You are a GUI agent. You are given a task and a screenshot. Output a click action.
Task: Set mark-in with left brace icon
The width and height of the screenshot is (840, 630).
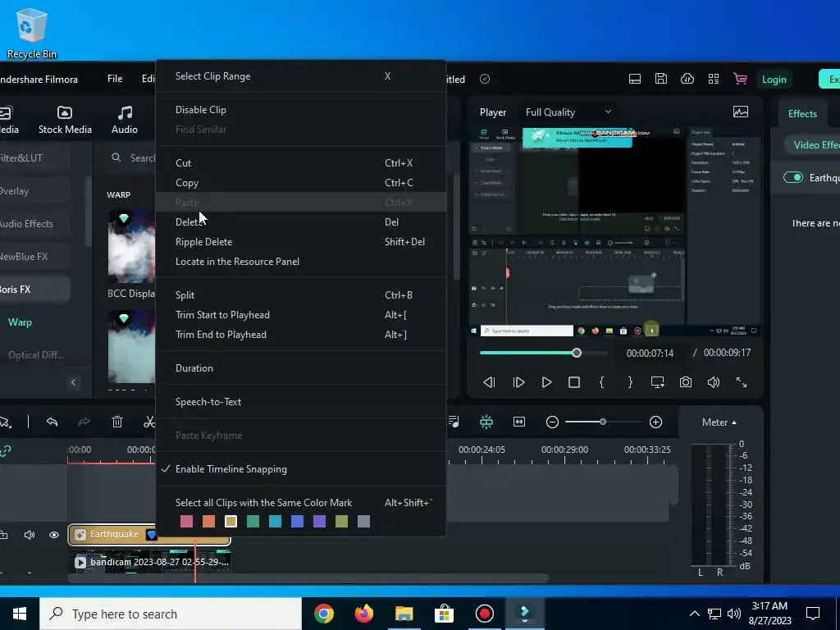click(x=602, y=382)
